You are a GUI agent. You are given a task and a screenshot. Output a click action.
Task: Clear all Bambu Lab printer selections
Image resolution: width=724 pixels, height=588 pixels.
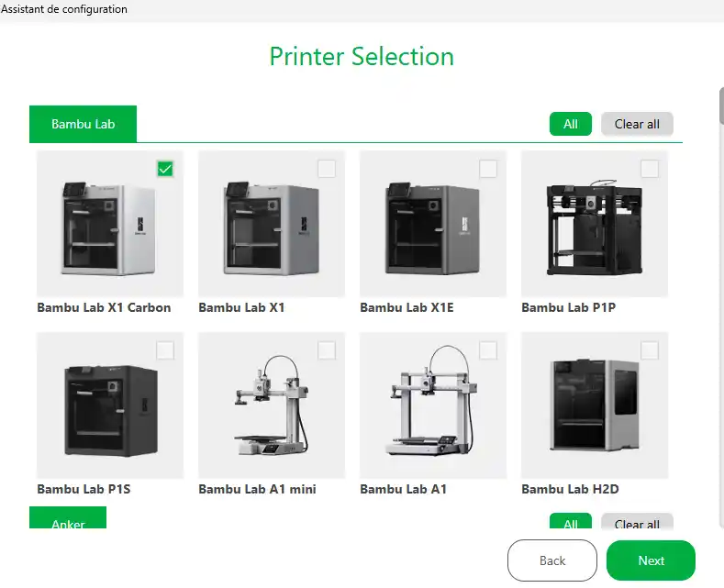637,124
